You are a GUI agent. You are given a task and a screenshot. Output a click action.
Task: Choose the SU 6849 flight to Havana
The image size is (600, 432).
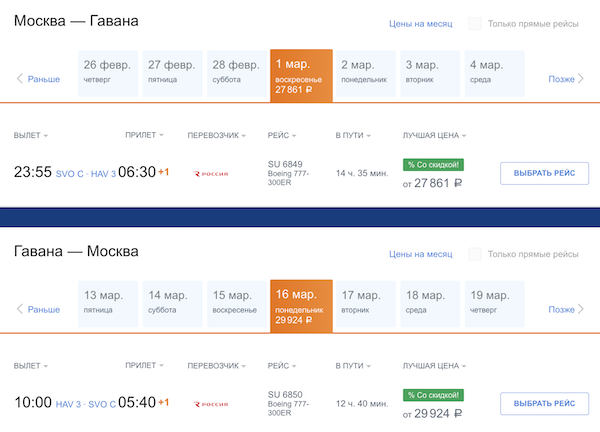coord(543,173)
